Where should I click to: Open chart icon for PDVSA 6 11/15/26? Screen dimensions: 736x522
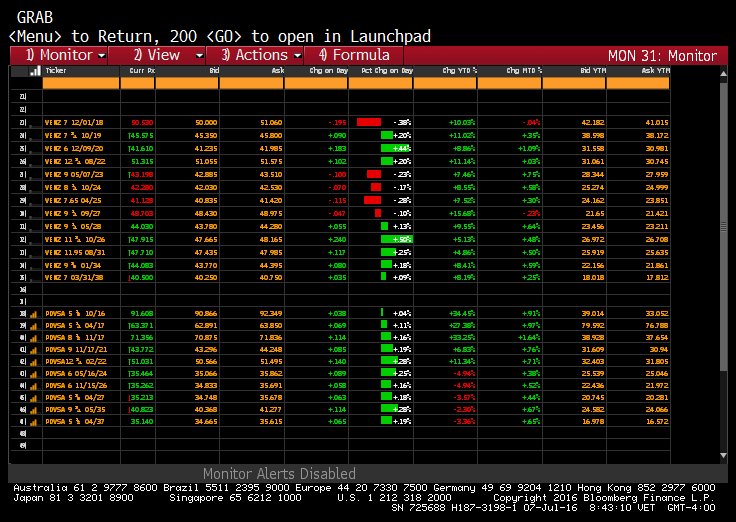coord(33,386)
